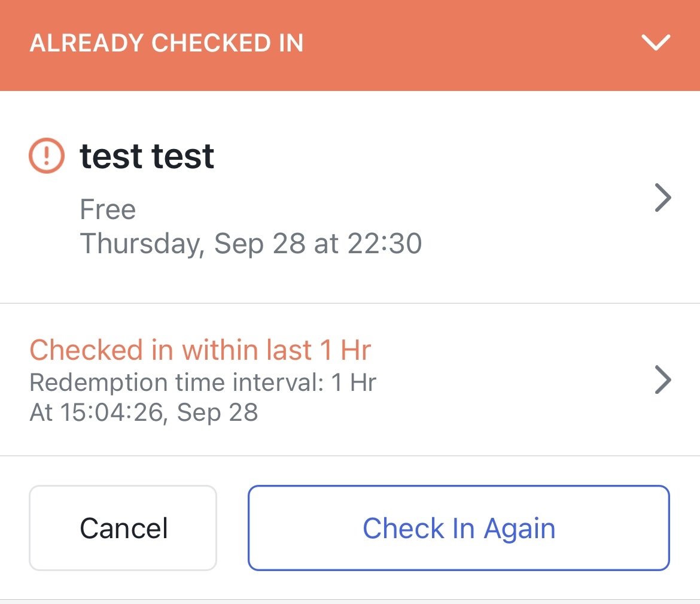Tap the word CHECKED in the banner
700x604 pixels.
pos(211,43)
